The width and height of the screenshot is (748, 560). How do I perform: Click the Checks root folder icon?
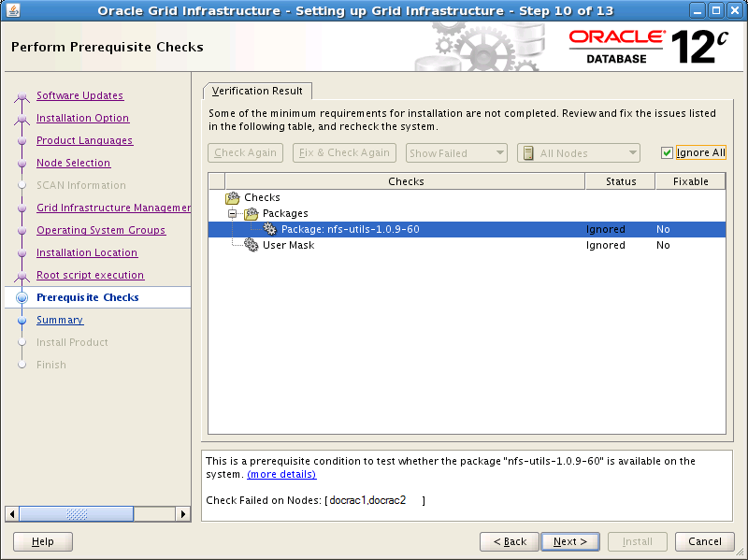click(x=233, y=198)
